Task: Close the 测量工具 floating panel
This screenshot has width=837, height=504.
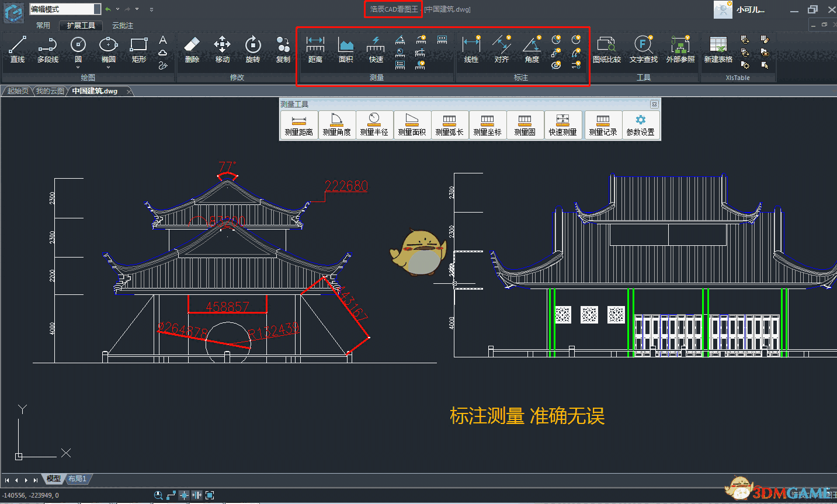Action: (654, 104)
